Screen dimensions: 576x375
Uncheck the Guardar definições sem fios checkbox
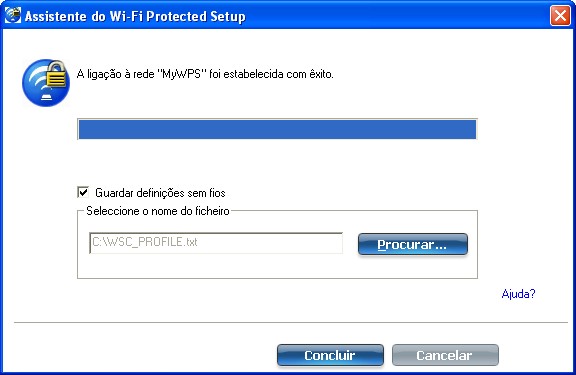tap(83, 192)
